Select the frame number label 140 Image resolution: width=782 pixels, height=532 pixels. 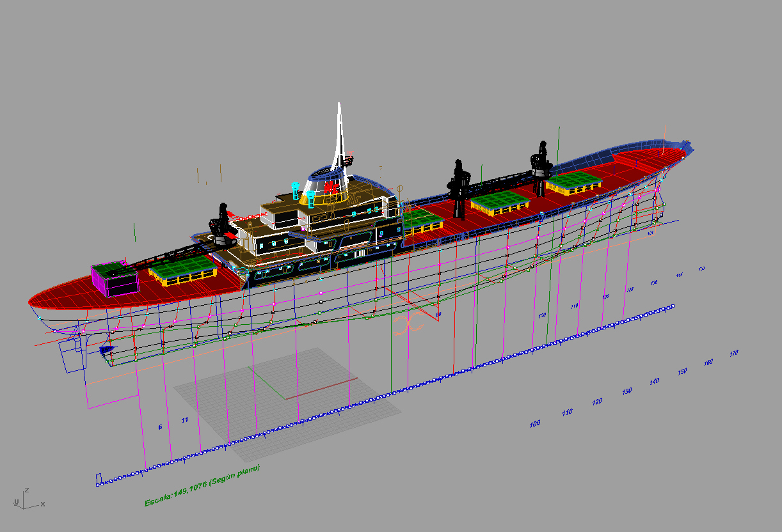[654, 381]
